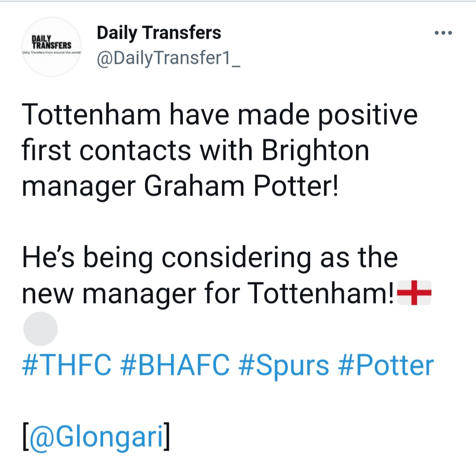Open the @Glongari mention

96,437
